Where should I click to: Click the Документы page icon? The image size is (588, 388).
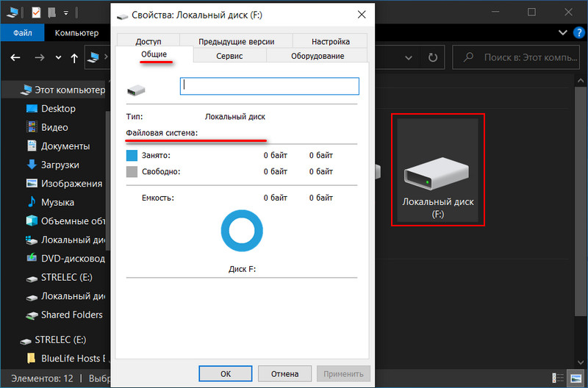32,145
